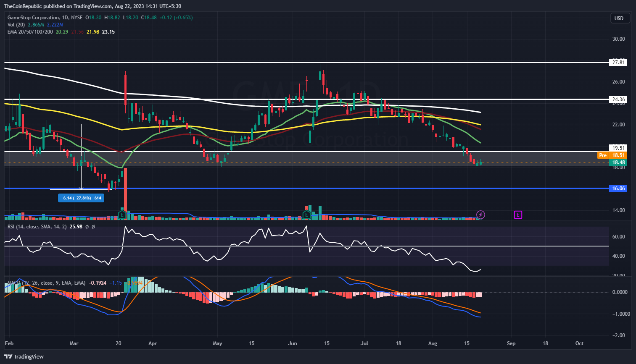This screenshot has height=364, width=636.
Task: Click the May label on time axis
Action: tap(217, 343)
